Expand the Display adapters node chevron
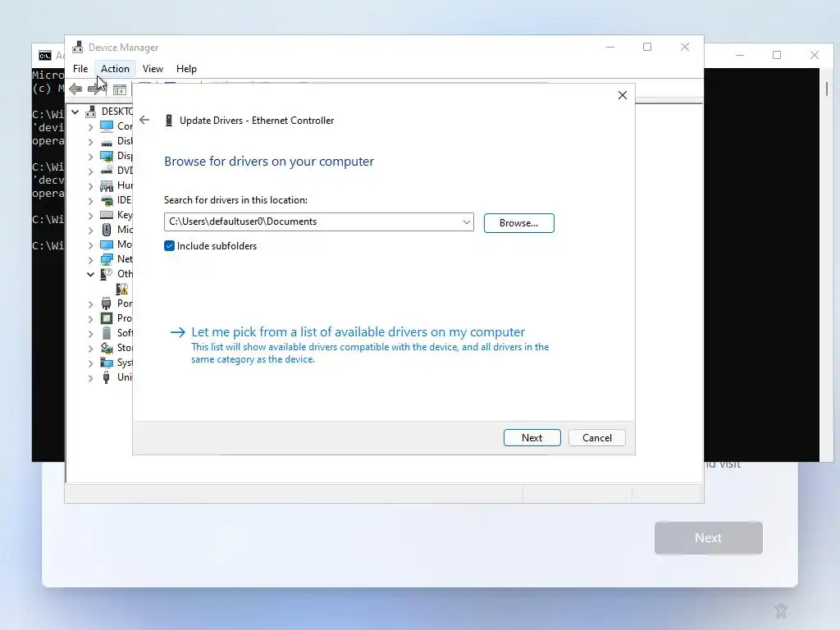The width and height of the screenshot is (840, 630). (x=90, y=157)
